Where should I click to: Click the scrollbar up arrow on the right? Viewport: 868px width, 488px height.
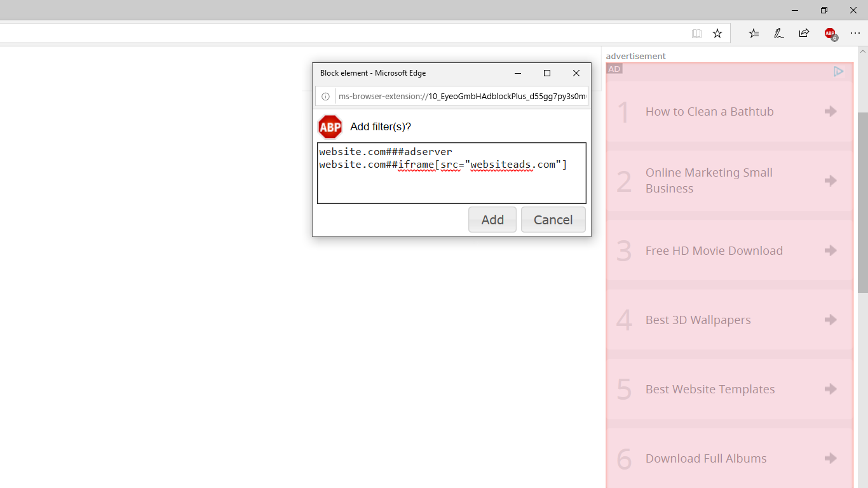pos(863,50)
